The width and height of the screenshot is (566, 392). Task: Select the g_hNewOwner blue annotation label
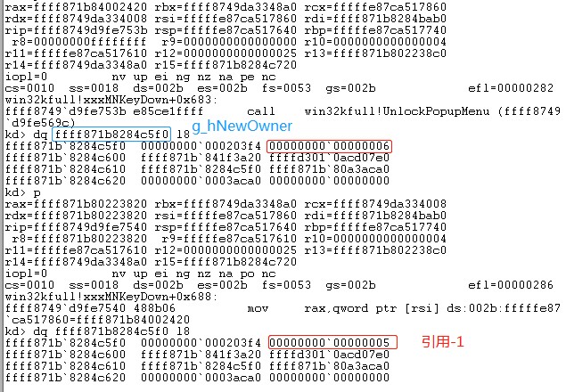[x=242, y=126]
